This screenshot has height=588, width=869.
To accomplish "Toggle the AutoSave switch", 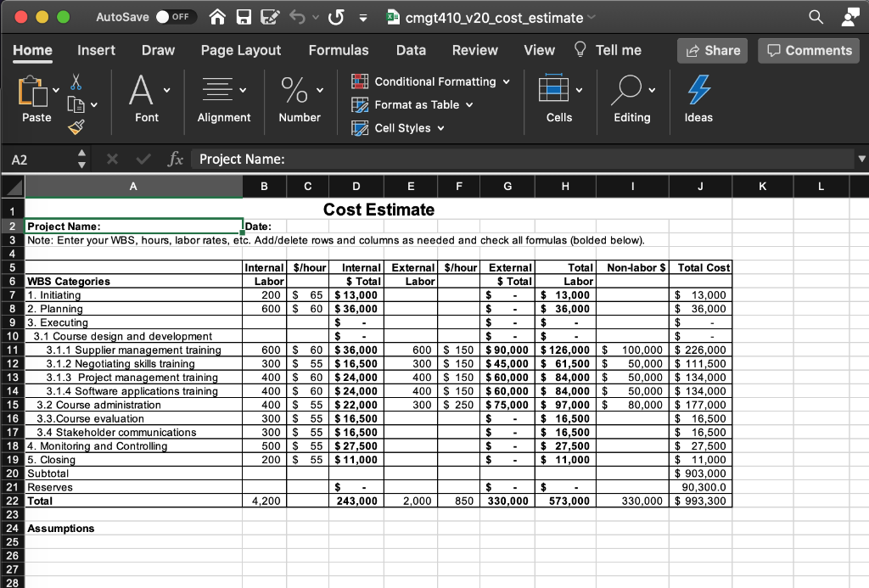I will [177, 17].
